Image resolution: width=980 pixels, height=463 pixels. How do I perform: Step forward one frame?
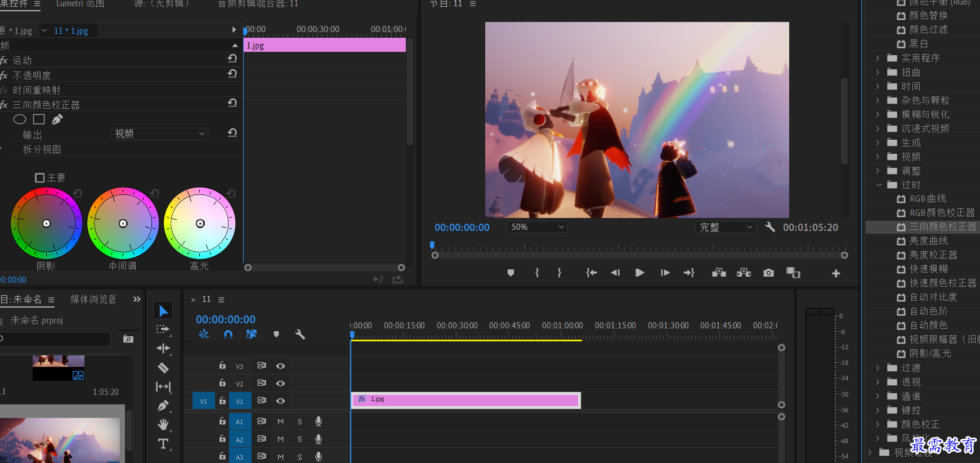[665, 273]
